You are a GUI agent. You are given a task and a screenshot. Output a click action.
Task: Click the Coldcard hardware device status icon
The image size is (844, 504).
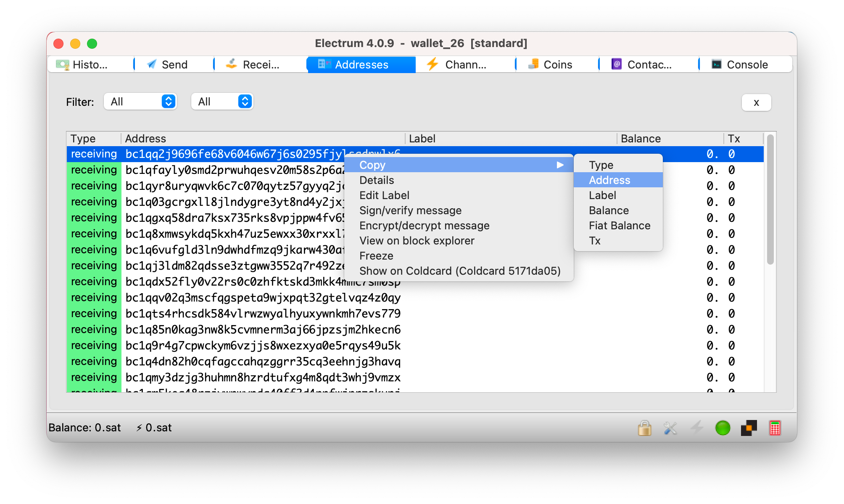pyautogui.click(x=749, y=428)
